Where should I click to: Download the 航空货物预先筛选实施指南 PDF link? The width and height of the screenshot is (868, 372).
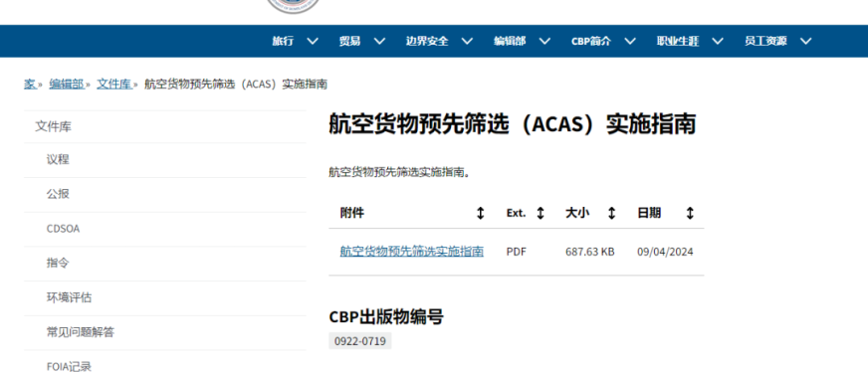[x=412, y=252]
